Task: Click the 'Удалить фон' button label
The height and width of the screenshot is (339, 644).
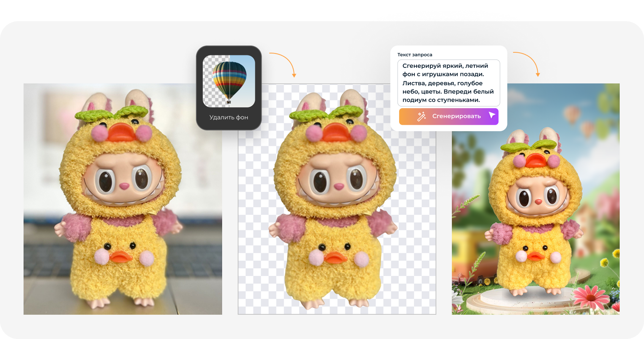Action: [x=229, y=118]
